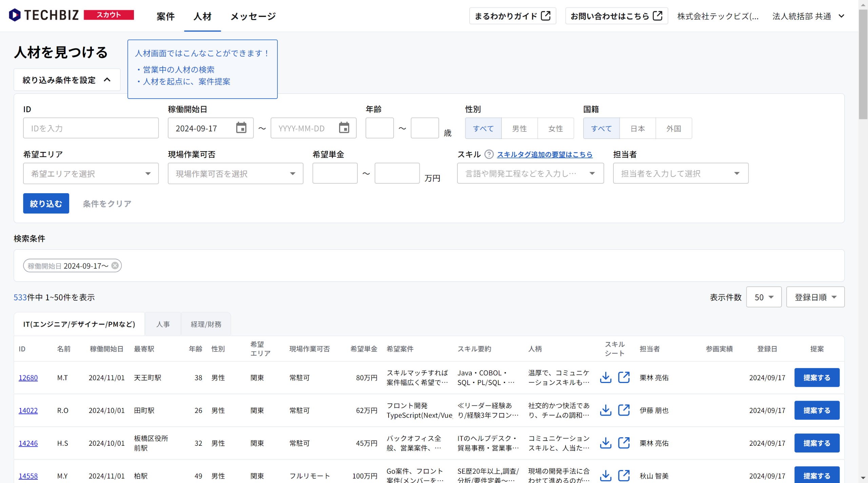Click the スキル help question mark icon
Viewport: 868px width, 483px height.
pos(489,154)
